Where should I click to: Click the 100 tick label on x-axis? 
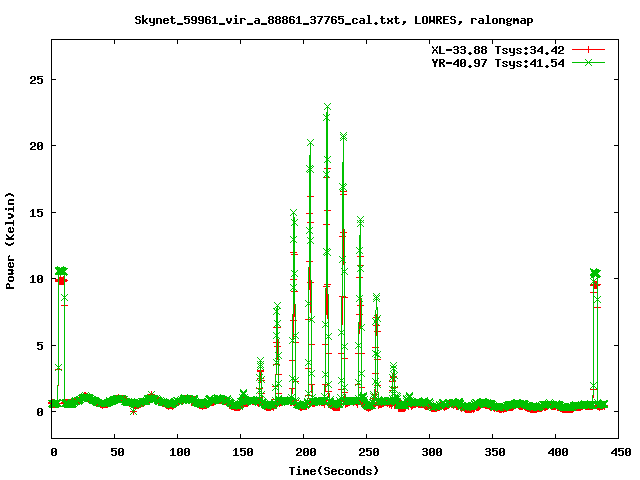(179, 452)
